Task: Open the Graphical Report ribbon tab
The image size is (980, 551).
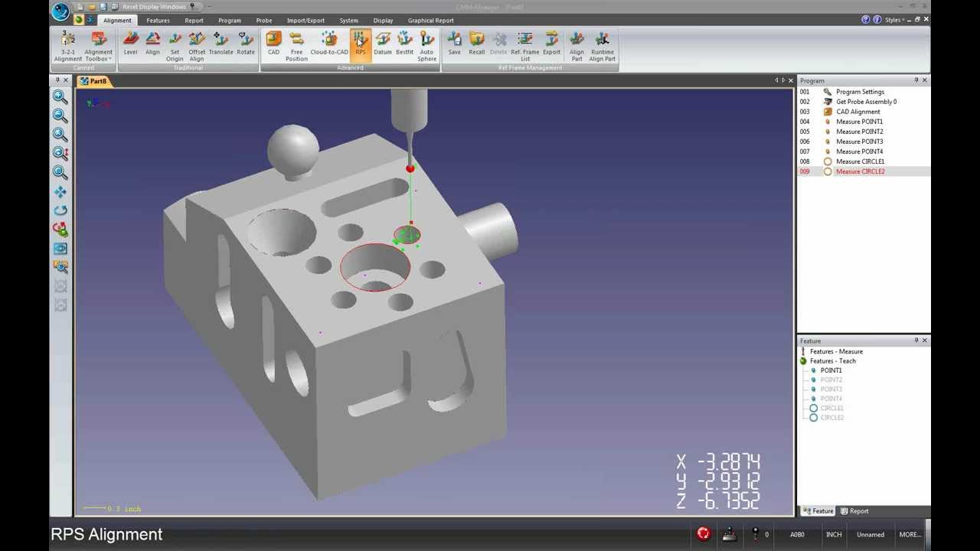Action: pos(430,21)
